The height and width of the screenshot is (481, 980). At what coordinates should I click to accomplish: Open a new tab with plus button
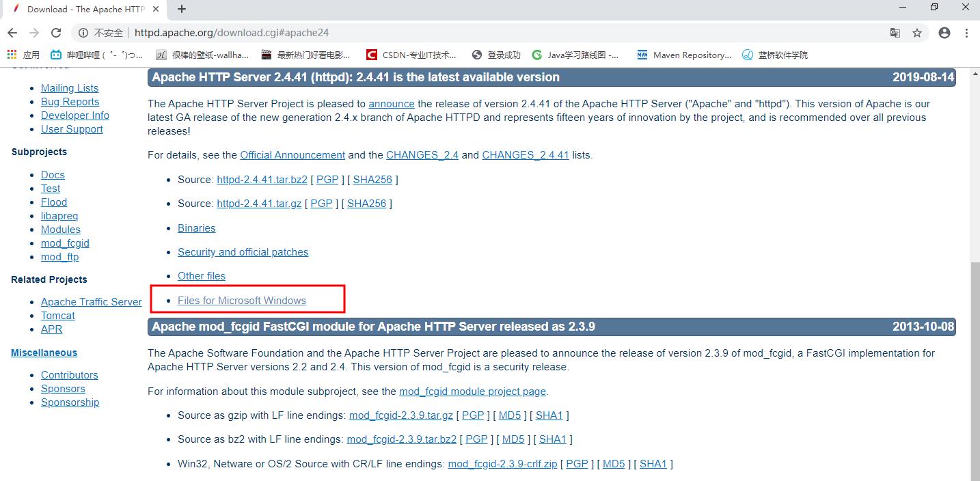point(182,9)
